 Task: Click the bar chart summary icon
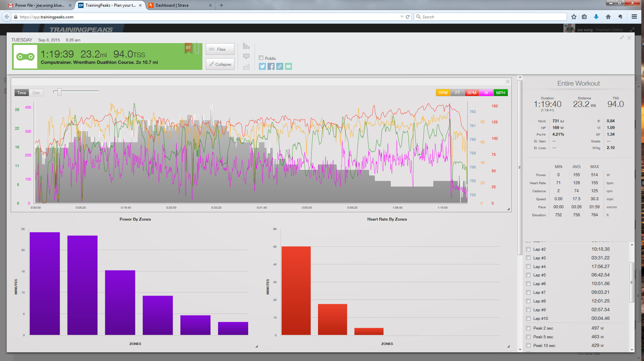coord(246,46)
